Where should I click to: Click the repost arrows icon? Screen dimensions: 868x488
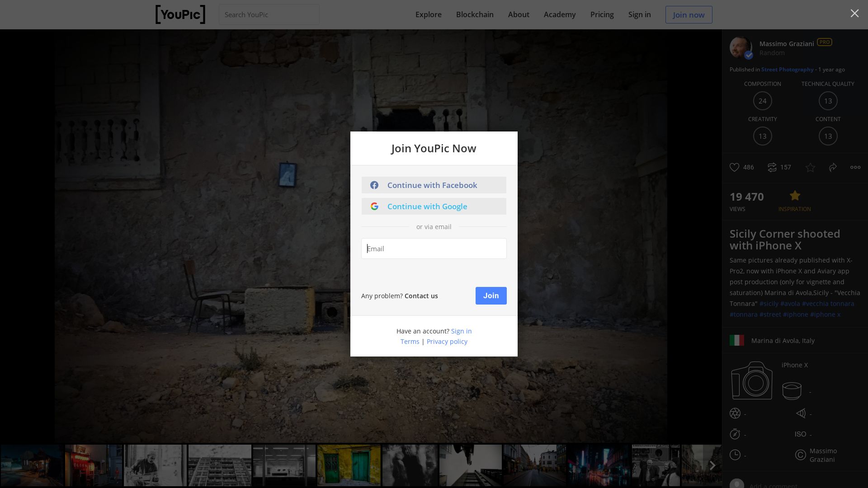(772, 167)
